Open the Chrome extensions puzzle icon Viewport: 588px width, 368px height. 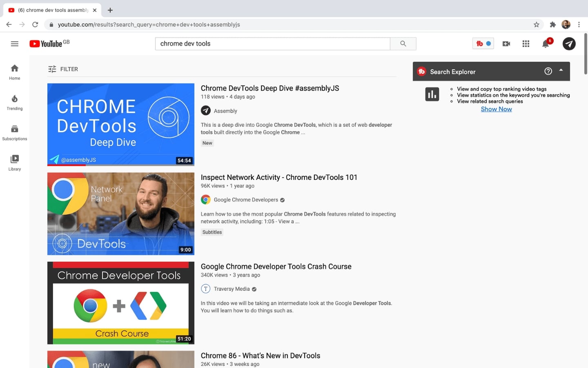[553, 25]
